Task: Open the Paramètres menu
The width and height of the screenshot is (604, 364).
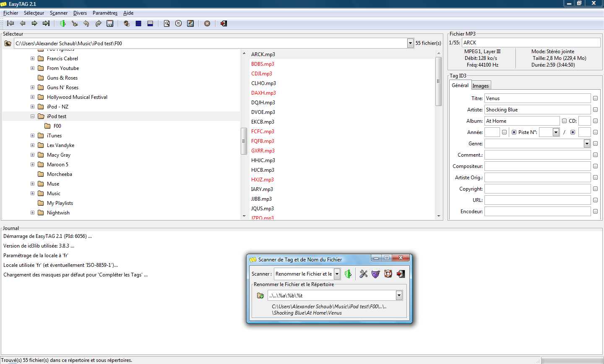Action: [105, 13]
